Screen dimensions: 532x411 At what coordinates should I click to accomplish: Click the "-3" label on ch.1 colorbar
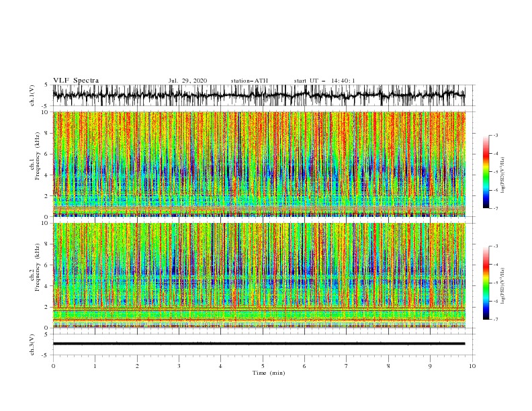pos(496,135)
